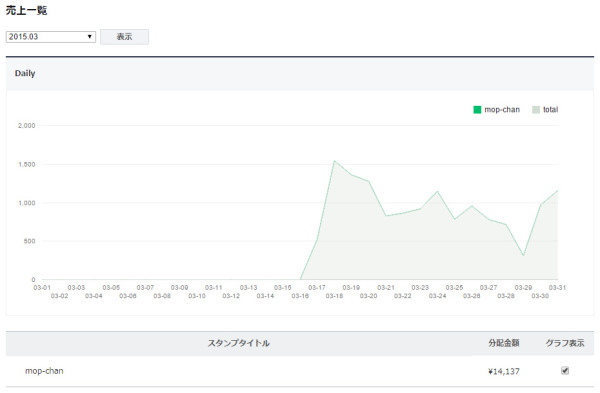Click the total legend label
This screenshot has width=600, height=393.
click(551, 110)
